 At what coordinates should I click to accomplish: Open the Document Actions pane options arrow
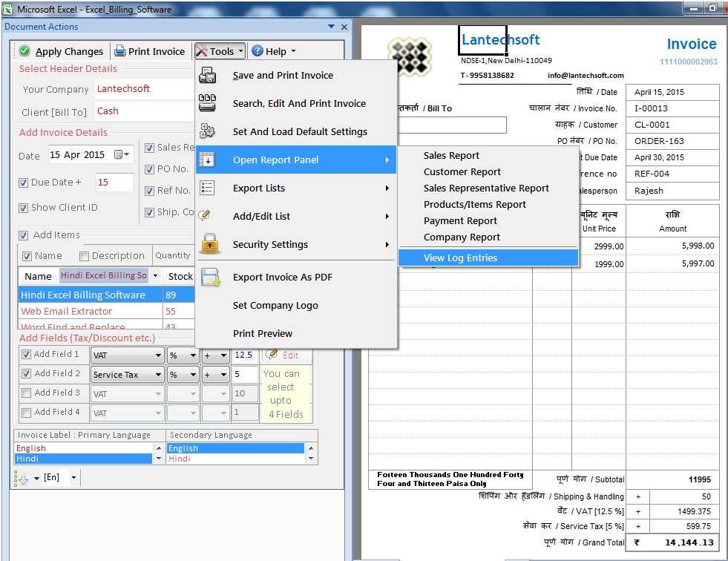click(331, 27)
